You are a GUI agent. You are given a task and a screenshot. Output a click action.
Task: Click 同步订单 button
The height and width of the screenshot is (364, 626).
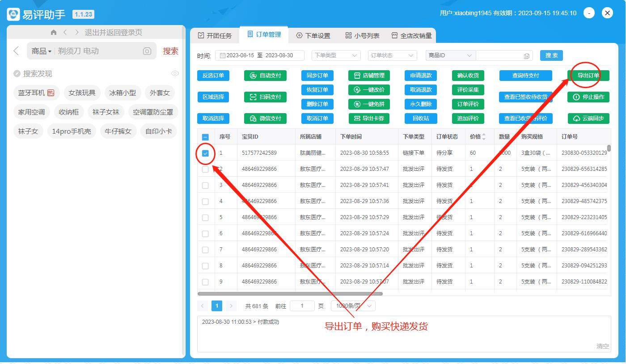[x=317, y=76]
